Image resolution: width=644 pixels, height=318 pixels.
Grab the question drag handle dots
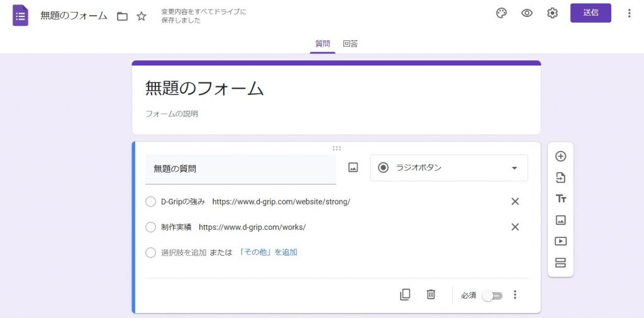[x=337, y=149]
